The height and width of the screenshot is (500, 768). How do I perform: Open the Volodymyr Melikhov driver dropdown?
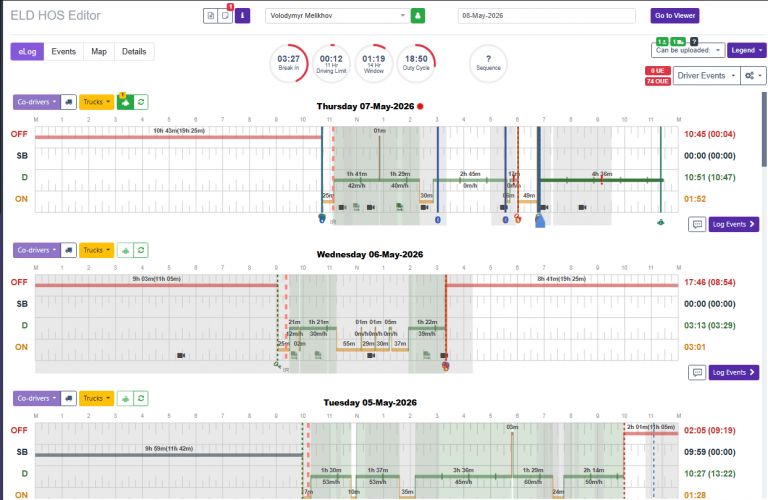tap(337, 16)
